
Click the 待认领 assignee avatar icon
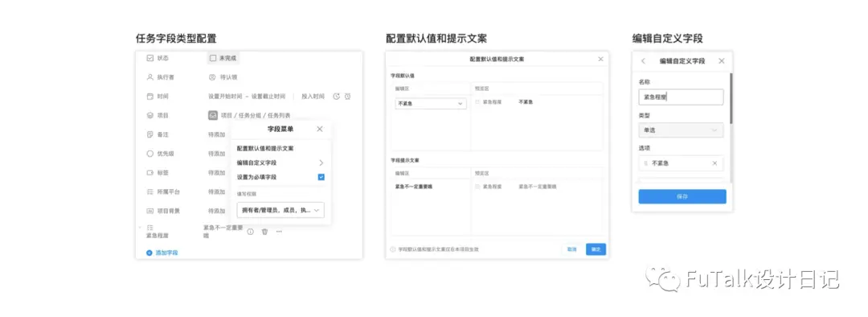(212, 77)
